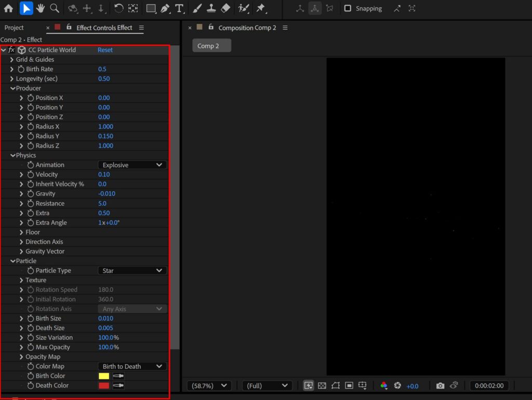Select the Brush tool
This screenshot has height=400, width=532.
pyautogui.click(x=197, y=8)
